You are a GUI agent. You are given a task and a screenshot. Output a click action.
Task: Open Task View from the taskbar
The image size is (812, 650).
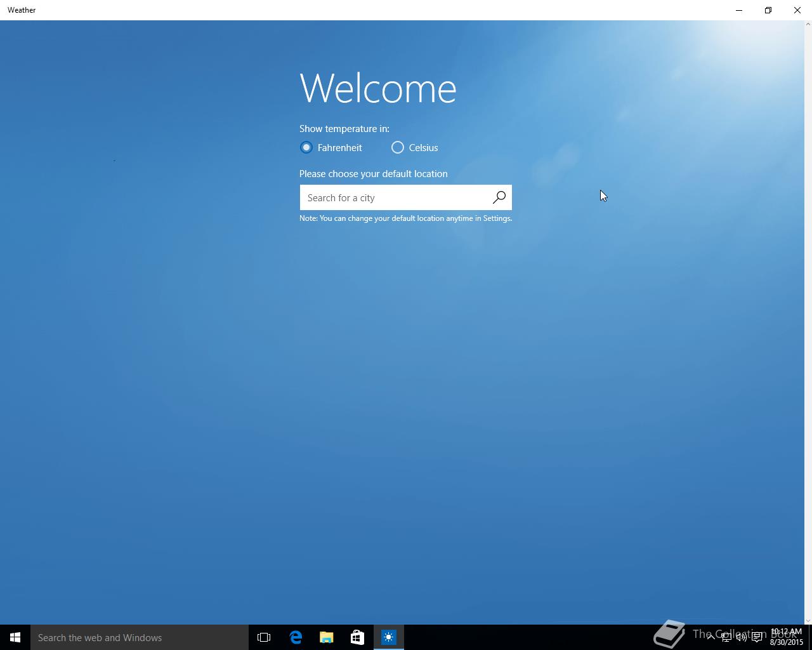pos(264,637)
